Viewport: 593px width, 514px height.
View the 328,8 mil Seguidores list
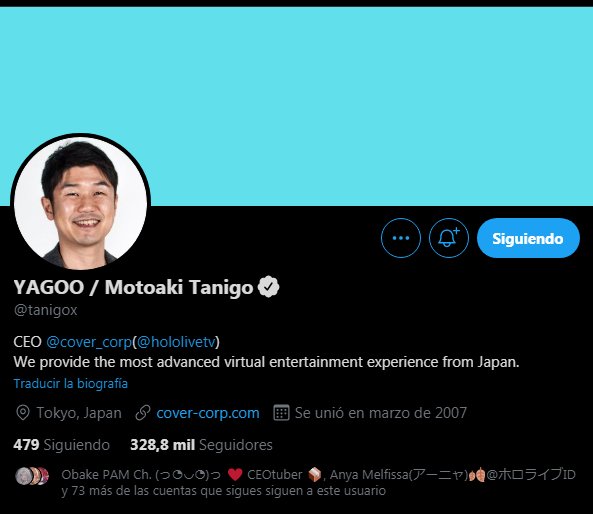[201, 445]
